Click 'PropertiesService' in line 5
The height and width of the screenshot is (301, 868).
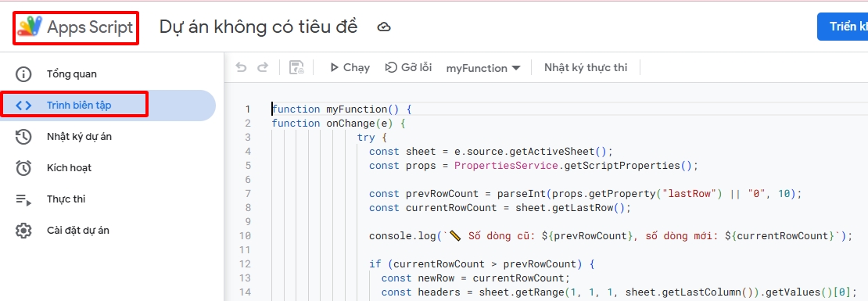pos(505,166)
